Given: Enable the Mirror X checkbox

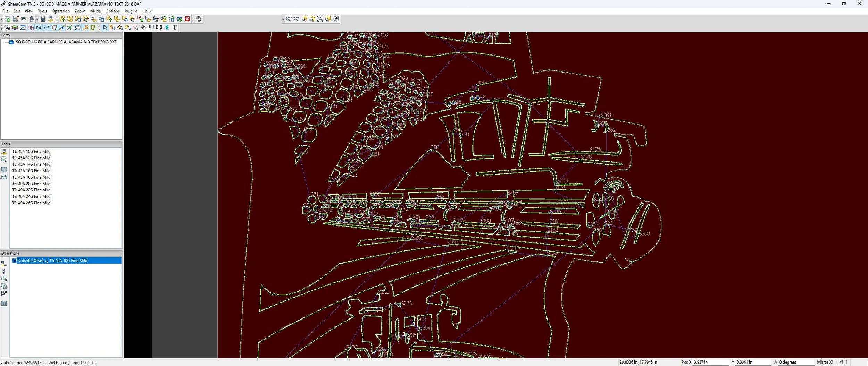Looking at the screenshot, I should 834,362.
